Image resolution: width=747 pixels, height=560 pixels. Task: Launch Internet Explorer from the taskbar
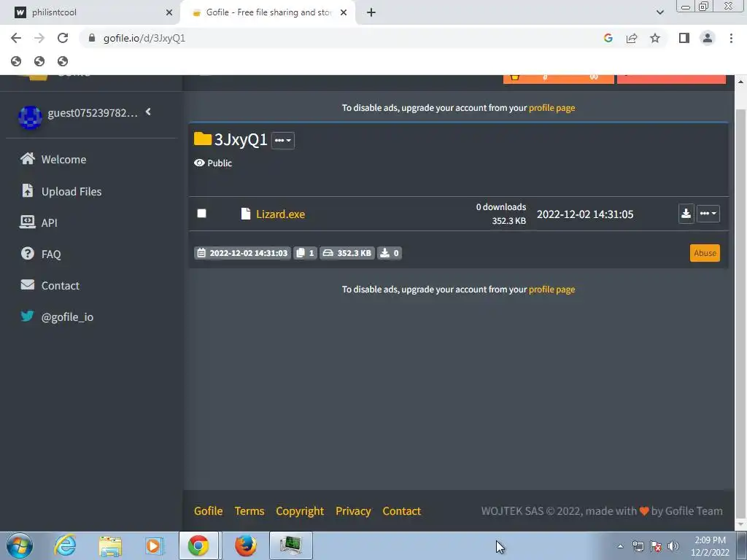click(x=65, y=545)
